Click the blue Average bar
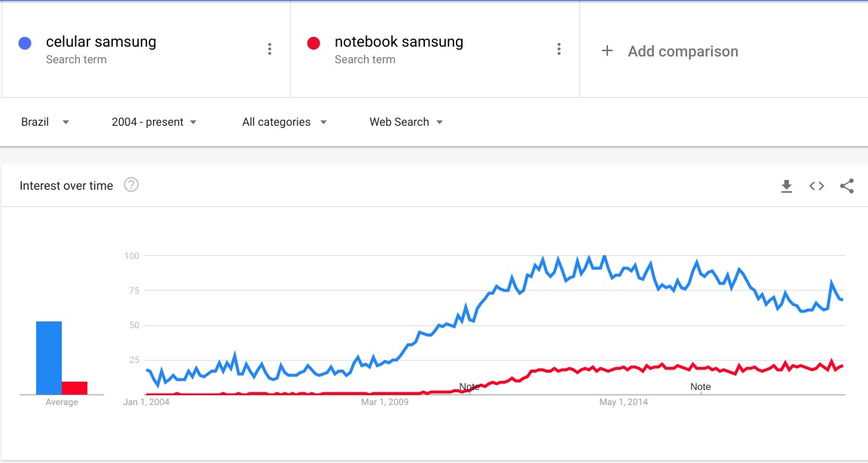The width and height of the screenshot is (868, 463). coord(49,358)
